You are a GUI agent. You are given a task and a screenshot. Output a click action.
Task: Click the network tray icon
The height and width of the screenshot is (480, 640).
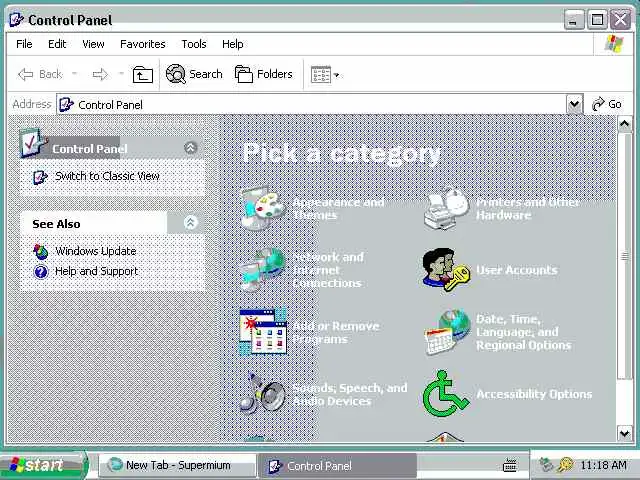pyautogui.click(x=546, y=465)
